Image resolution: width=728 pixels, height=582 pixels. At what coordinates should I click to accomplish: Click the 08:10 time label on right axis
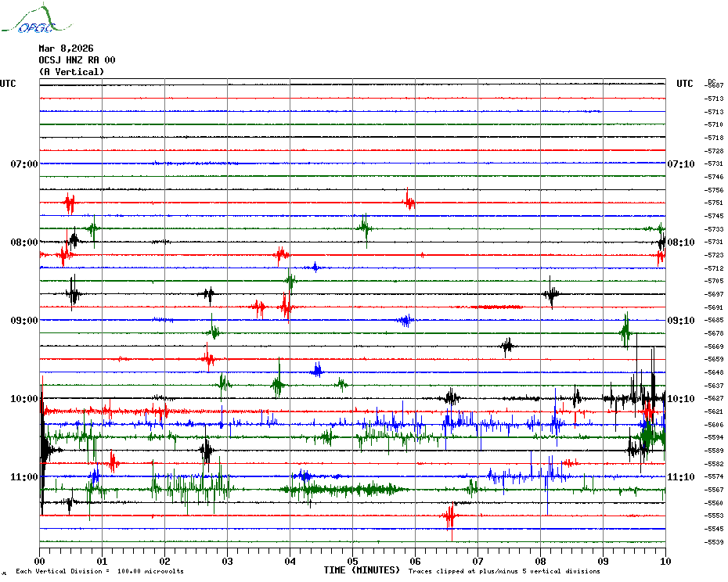tap(680, 242)
